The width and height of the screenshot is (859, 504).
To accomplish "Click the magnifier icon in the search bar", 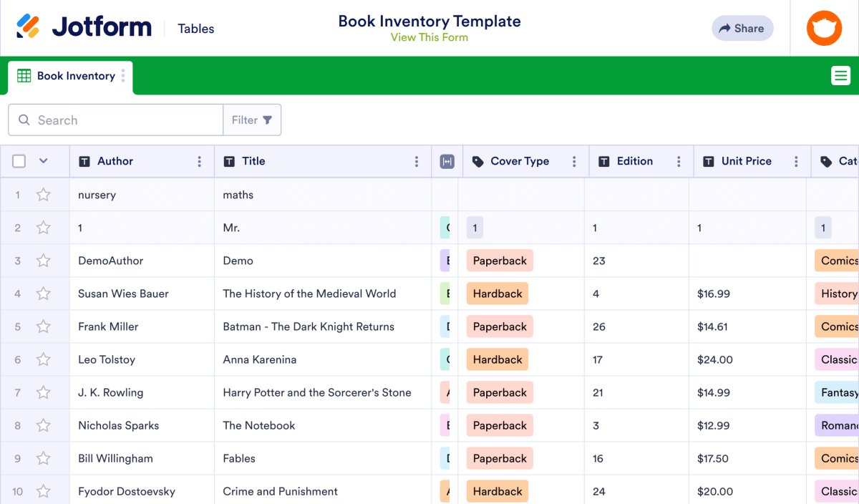I will [24, 120].
